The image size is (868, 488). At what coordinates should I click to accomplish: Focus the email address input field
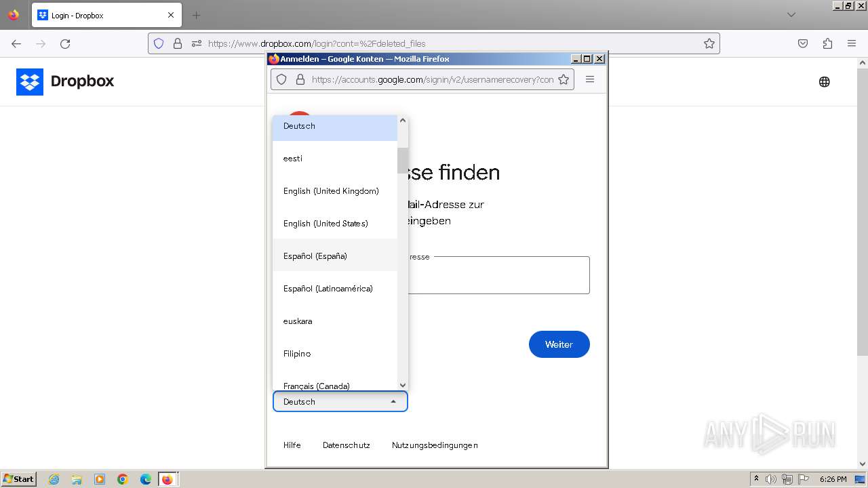(x=499, y=275)
